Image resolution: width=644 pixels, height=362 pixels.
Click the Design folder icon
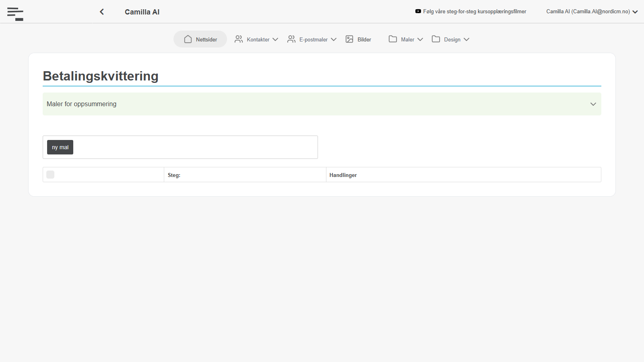(x=436, y=39)
